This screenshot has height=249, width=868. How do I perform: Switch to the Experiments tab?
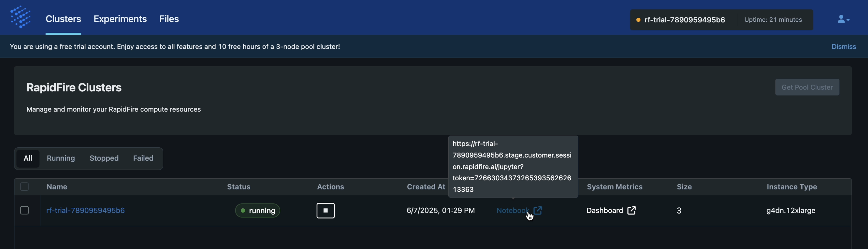pos(120,19)
